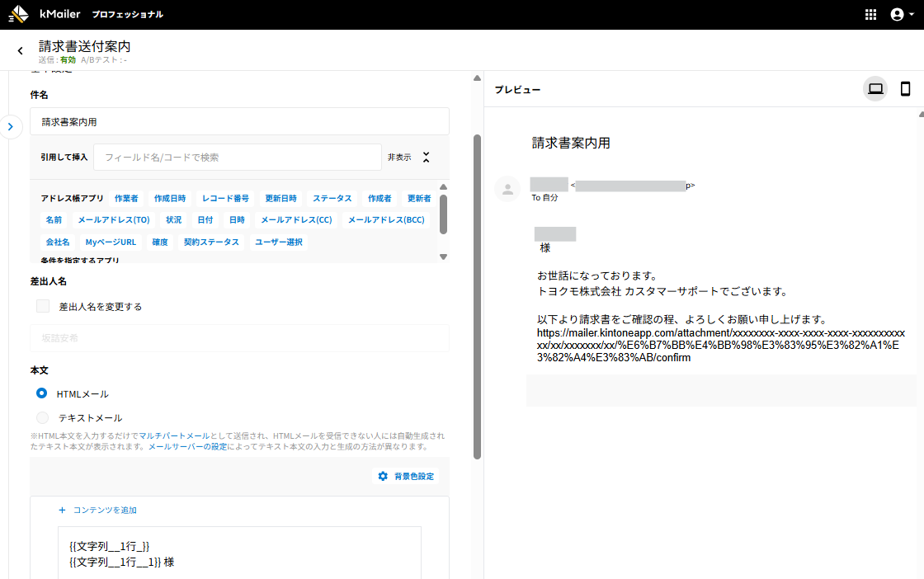
Task: Click plus icon to add content
Action: [x=62, y=510]
